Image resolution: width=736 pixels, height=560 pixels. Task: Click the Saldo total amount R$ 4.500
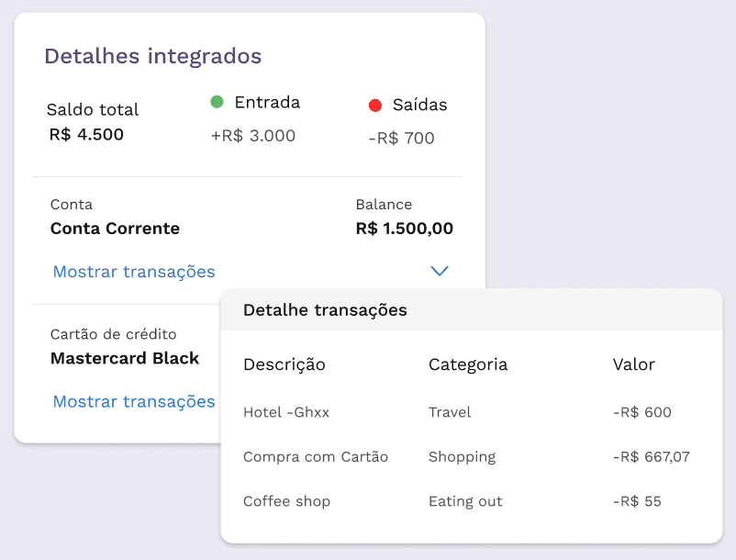click(x=86, y=135)
